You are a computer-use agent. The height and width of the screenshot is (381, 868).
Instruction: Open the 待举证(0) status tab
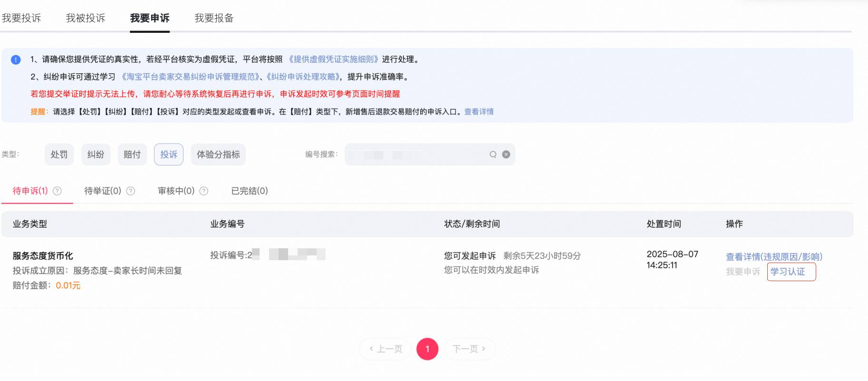(103, 191)
